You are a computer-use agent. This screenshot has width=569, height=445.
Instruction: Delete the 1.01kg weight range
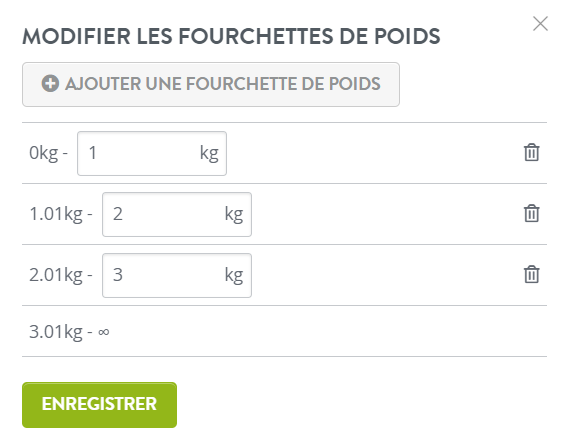click(531, 213)
